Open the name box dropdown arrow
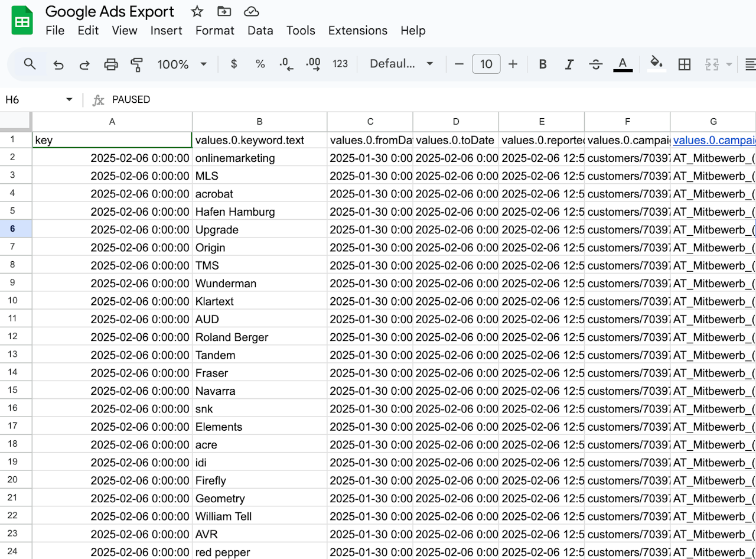 tap(69, 99)
